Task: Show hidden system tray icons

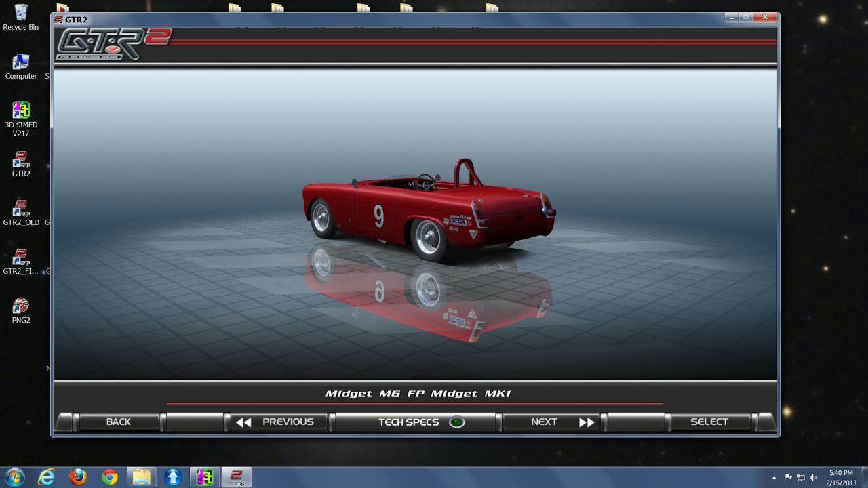Action: [x=774, y=478]
